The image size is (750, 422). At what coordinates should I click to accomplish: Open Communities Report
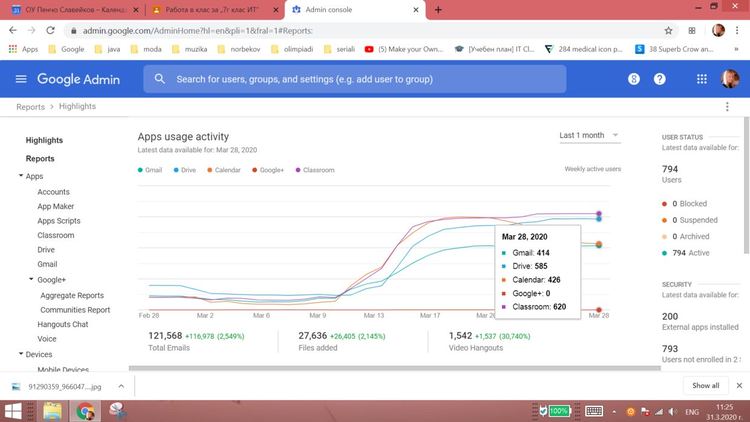pyautogui.click(x=75, y=310)
